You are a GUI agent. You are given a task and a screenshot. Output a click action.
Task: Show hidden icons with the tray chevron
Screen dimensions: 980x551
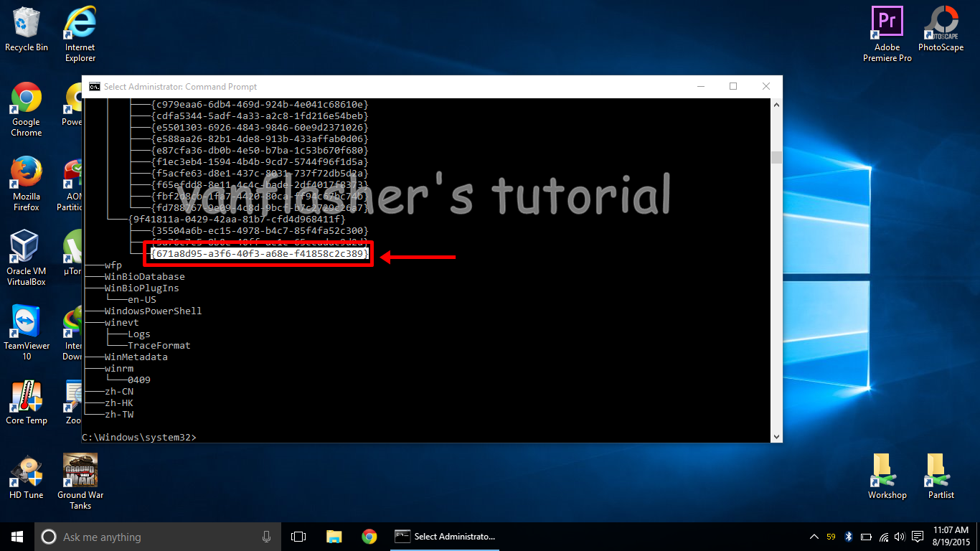click(814, 536)
